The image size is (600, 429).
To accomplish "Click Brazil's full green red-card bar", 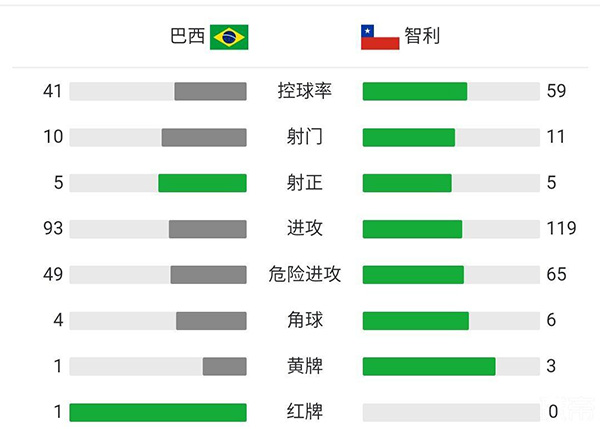I will 158,412.
